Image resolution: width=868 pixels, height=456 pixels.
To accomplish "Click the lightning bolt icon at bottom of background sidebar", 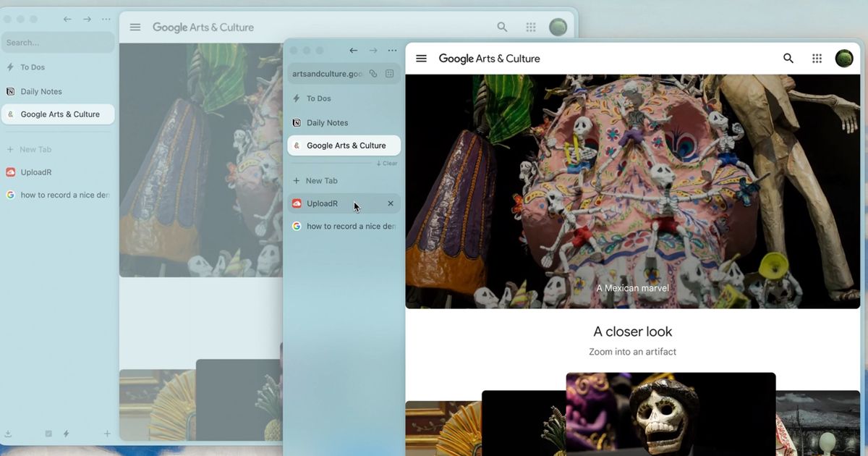I will (x=67, y=434).
